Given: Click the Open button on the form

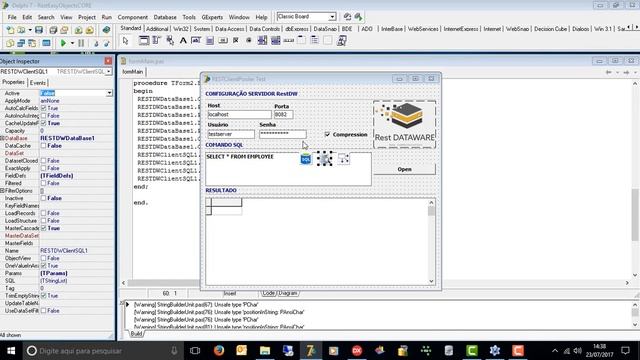Looking at the screenshot, I should click(404, 169).
